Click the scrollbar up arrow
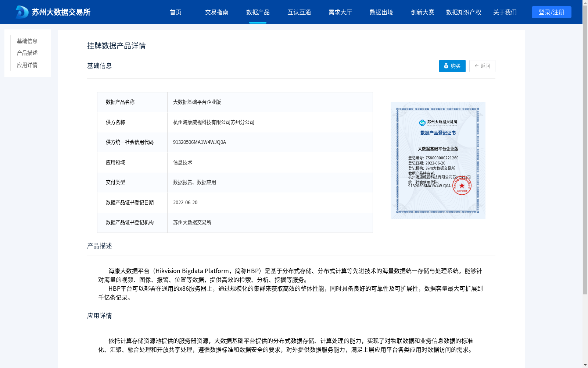The image size is (588, 368). point(585,3)
